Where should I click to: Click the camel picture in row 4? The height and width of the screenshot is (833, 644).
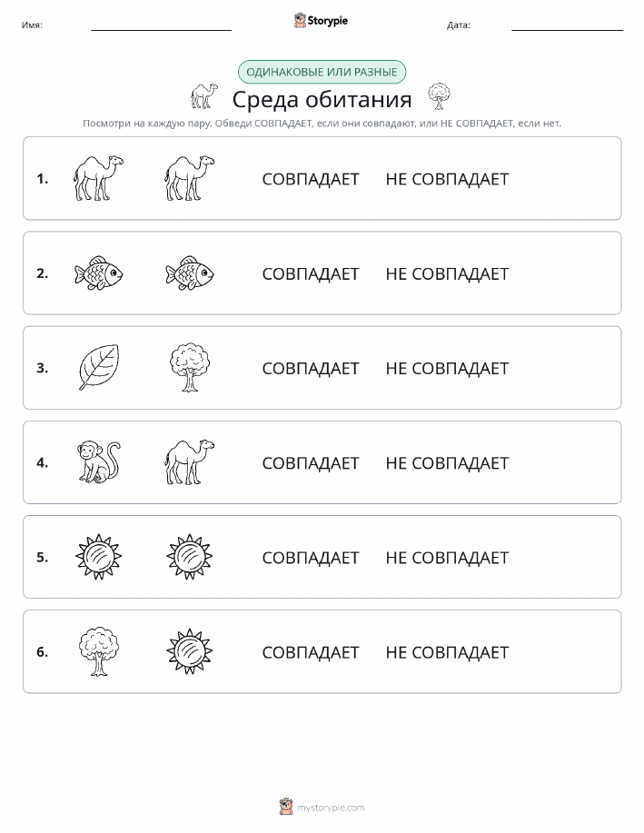tap(190, 461)
